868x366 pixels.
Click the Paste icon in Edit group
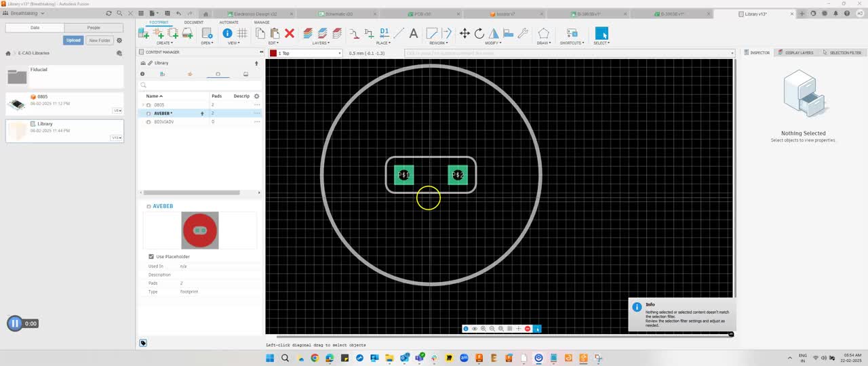[x=275, y=33]
